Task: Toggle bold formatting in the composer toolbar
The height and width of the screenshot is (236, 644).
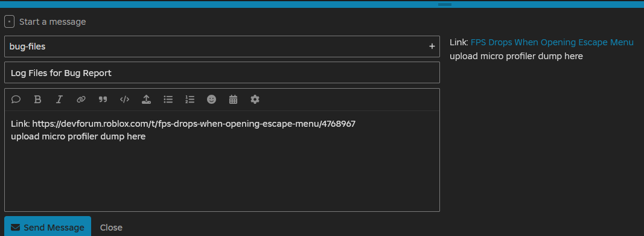Action: click(37, 100)
